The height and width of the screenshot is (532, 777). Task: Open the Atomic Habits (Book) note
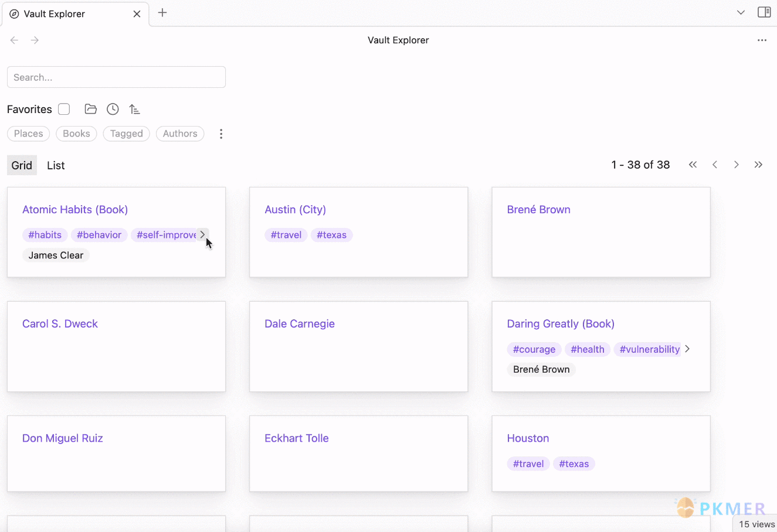75,209
